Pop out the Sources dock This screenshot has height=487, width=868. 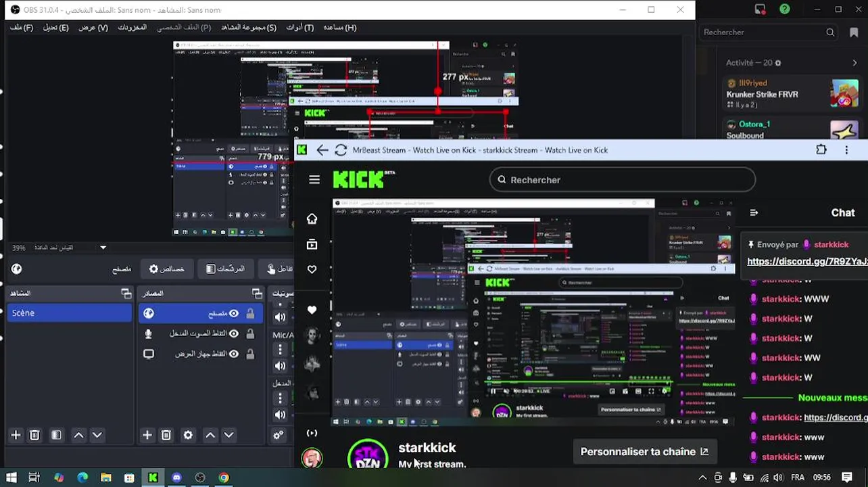[257, 293]
